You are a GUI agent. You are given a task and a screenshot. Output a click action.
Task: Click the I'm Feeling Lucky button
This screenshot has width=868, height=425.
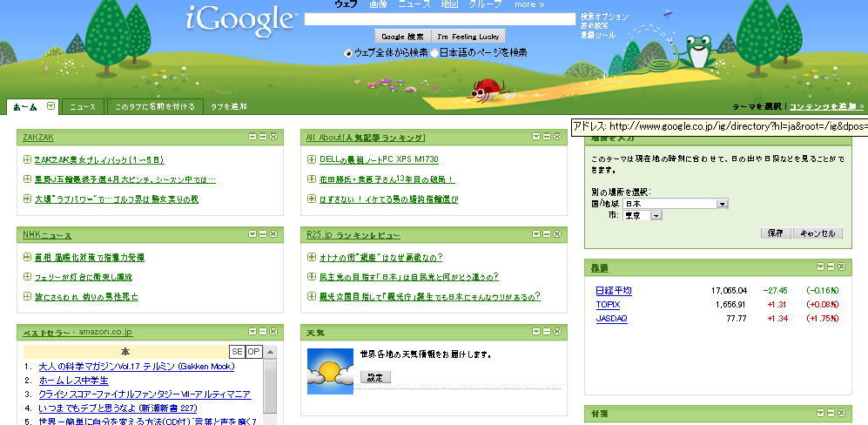(468, 37)
